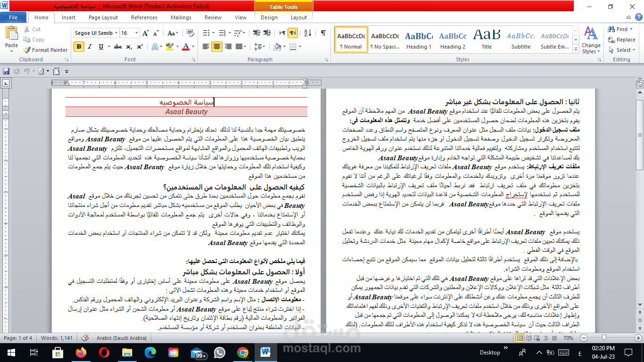Toggle Underline formatting

101,47
